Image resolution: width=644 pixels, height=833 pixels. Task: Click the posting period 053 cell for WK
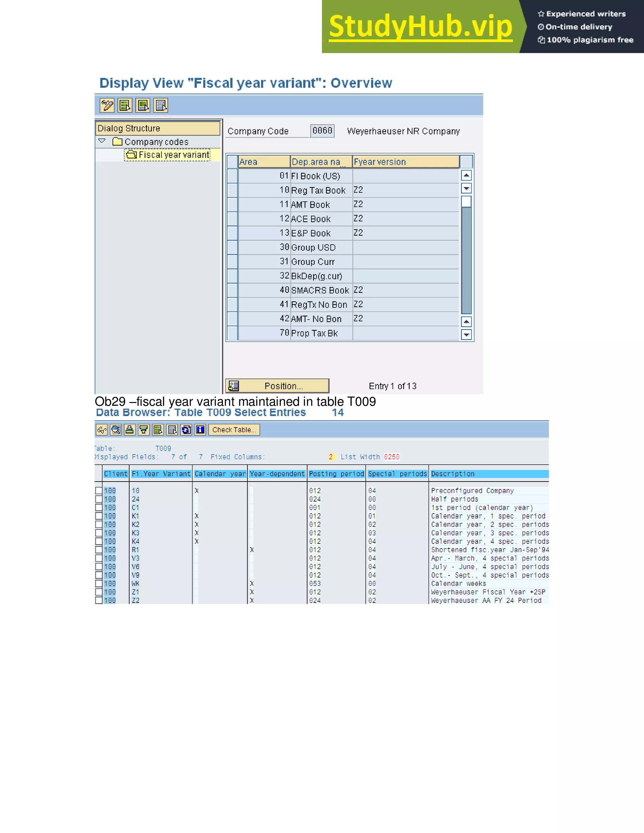[315, 583]
